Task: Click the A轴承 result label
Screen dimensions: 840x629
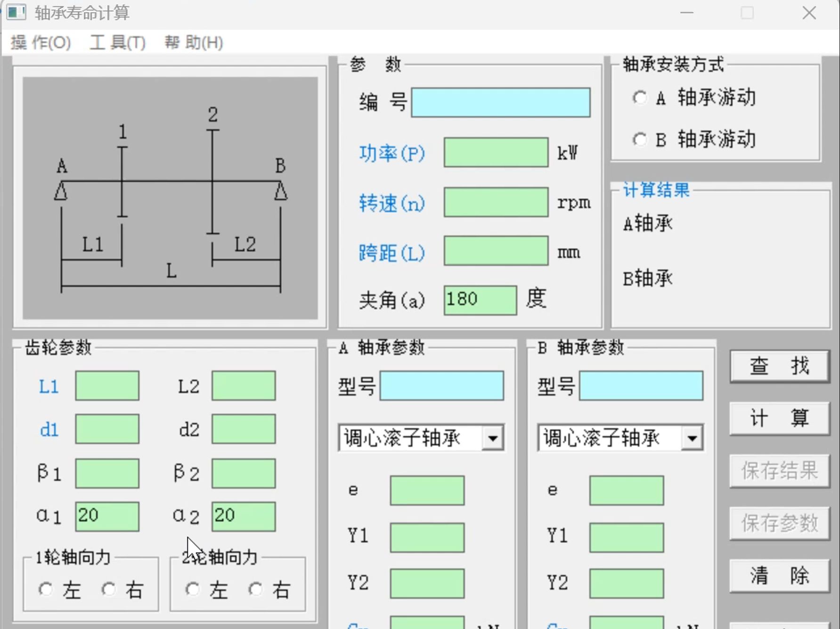Action: 648,223
